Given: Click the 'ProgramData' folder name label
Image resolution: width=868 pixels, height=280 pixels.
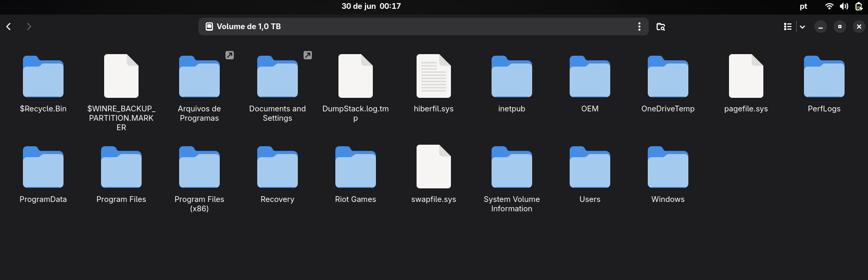Looking at the screenshot, I should pos(43,199).
